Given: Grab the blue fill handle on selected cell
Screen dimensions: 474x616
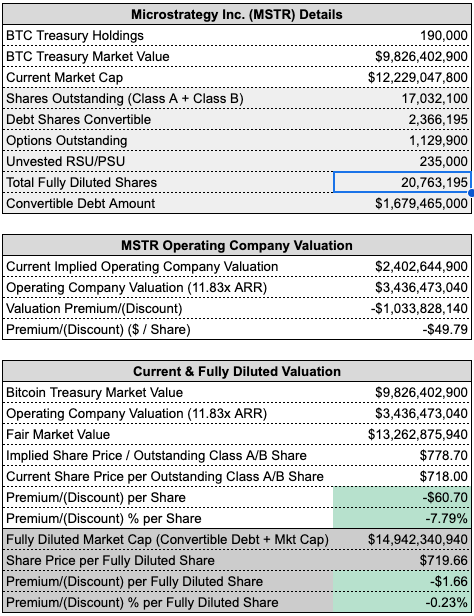Looking at the screenshot, I should (x=471, y=192).
